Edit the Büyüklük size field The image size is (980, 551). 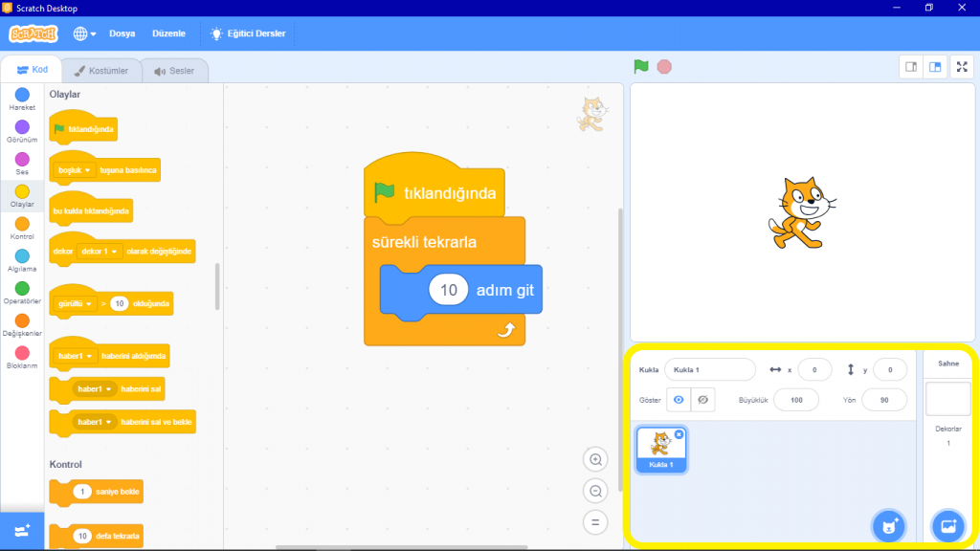pos(796,400)
